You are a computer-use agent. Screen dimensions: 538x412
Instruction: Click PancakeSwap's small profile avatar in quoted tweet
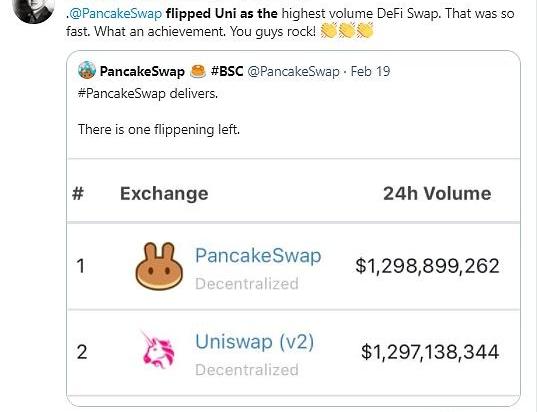click(x=86, y=70)
